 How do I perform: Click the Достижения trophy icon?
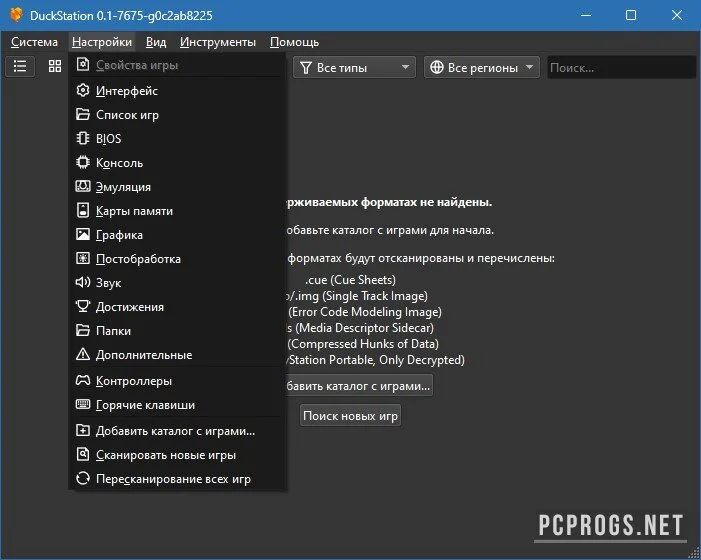pyautogui.click(x=83, y=307)
